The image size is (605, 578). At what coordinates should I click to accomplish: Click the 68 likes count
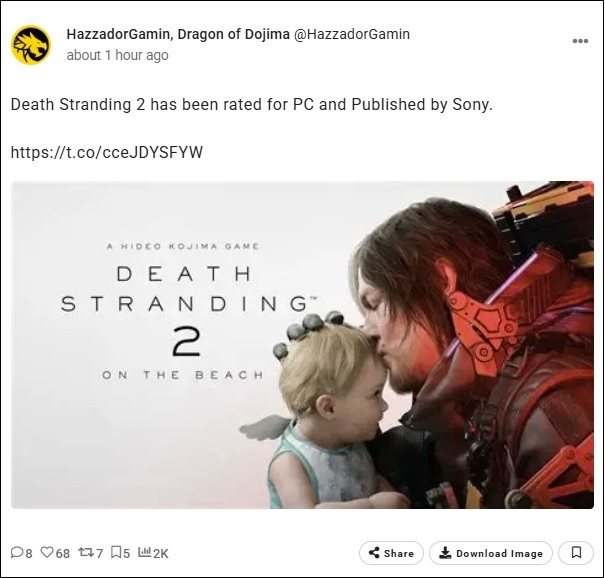click(x=63, y=553)
